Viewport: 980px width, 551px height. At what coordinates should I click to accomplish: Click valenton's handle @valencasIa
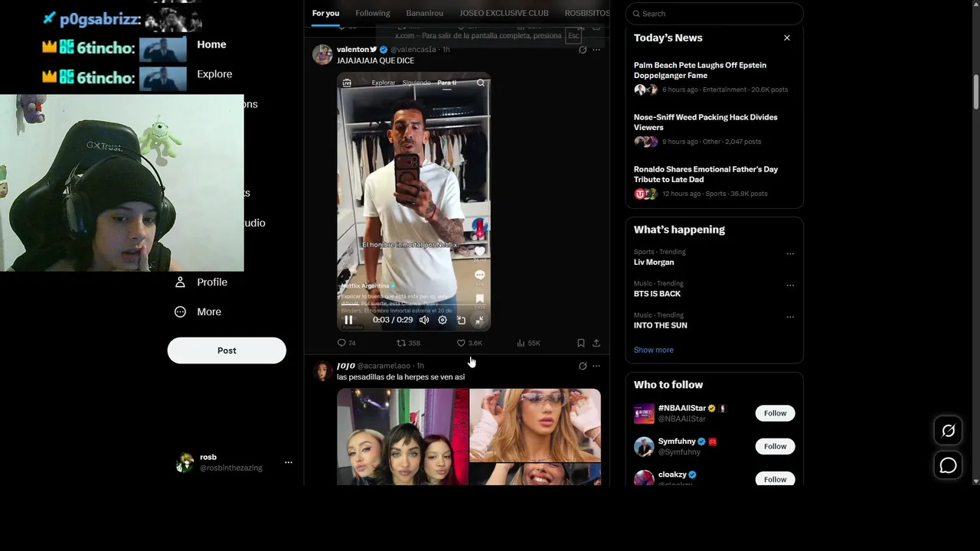coord(413,50)
